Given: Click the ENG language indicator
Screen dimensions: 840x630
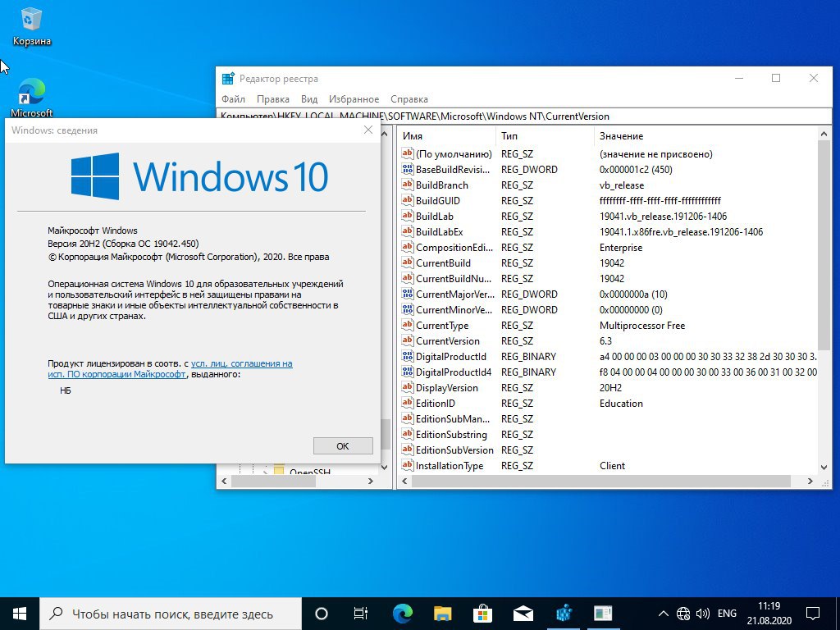Looking at the screenshot, I should tap(727, 614).
